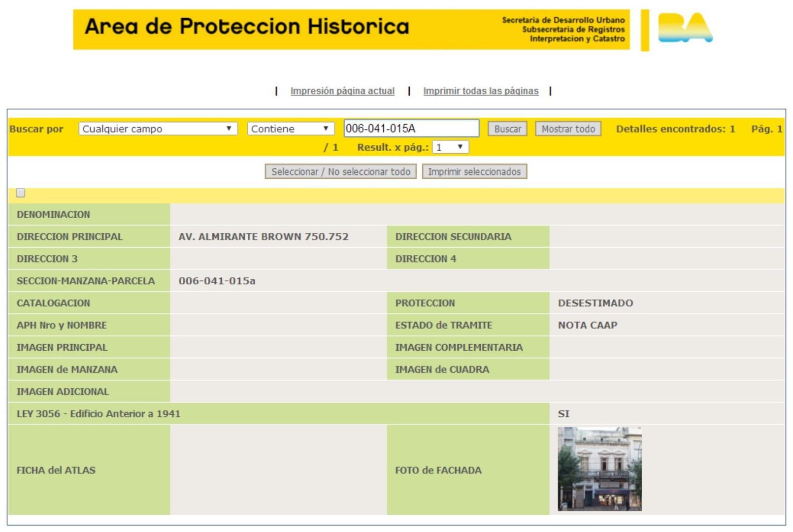793x532 pixels.
Task: Click the search text input containing 006-041-015A
Action: click(413, 128)
